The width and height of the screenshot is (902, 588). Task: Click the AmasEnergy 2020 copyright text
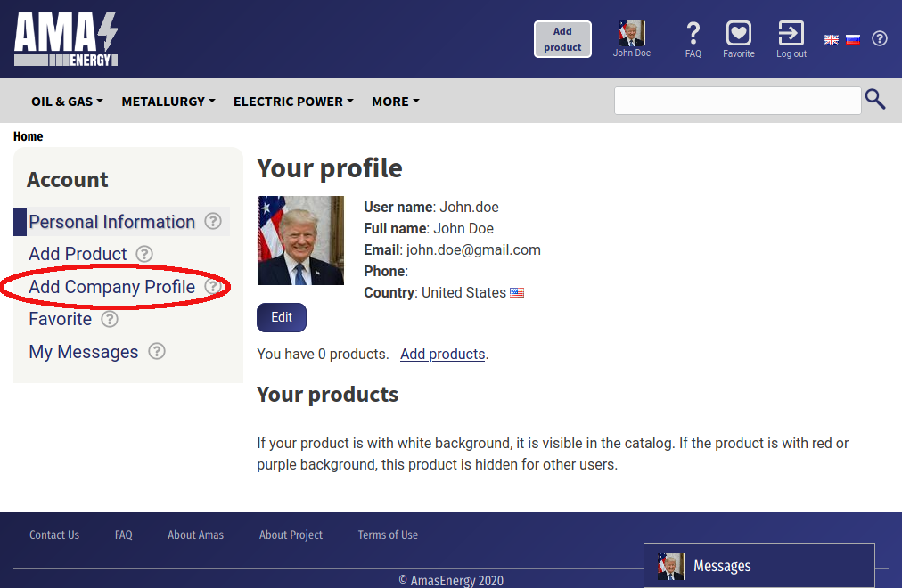click(x=451, y=581)
